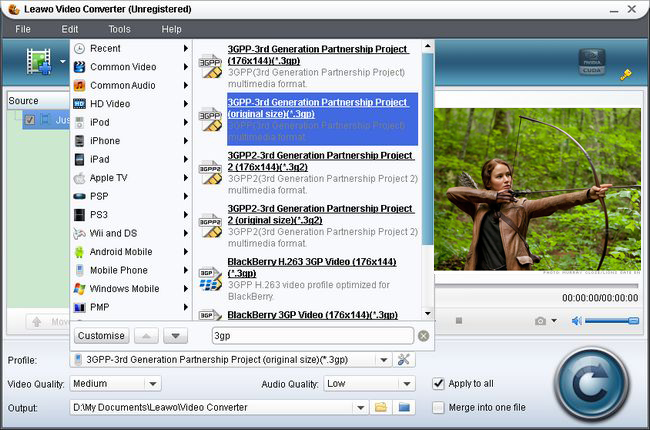Screen dimensions: 650x430
Task: Select 3GPP2 (176x144)(*.3g2) profile link
Action: pos(320,161)
